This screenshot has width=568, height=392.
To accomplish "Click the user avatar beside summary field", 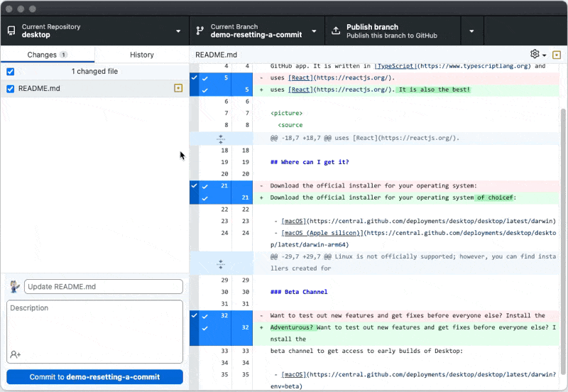I will click(x=15, y=287).
